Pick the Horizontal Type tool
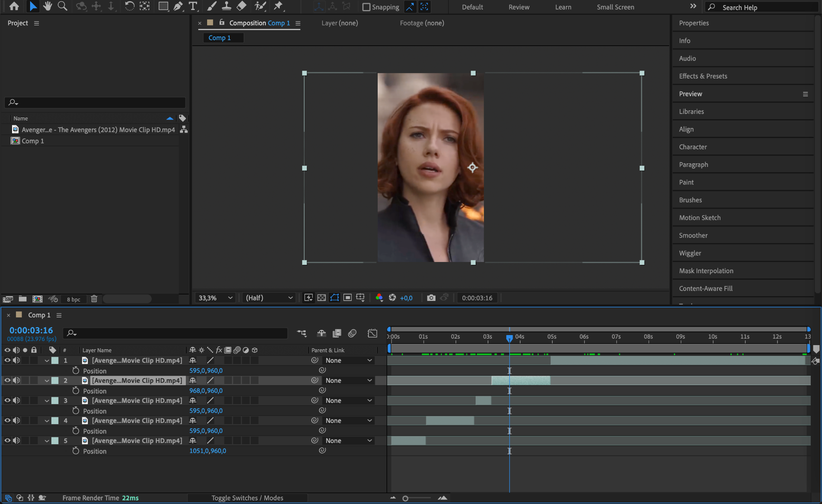This screenshot has height=504, width=822. [x=193, y=6]
